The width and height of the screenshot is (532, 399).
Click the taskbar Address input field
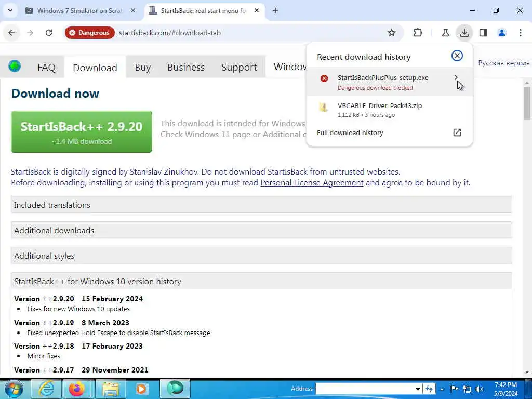point(365,389)
